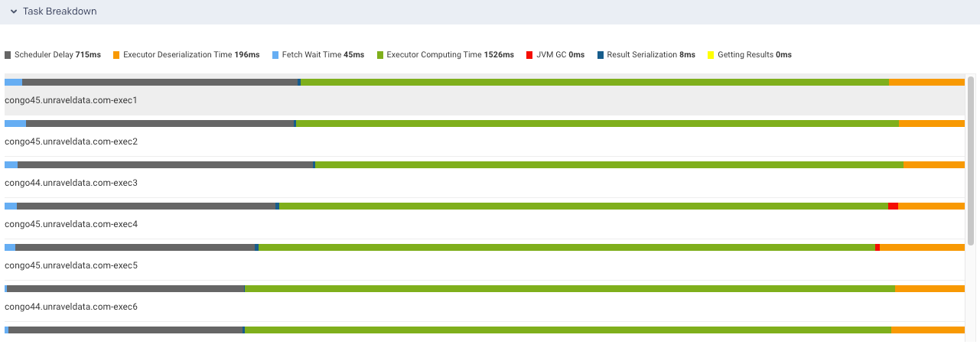Click the light blue Fetch Wait Time swatch
Image resolution: width=980 pixels, height=351 pixels.
pos(275,55)
